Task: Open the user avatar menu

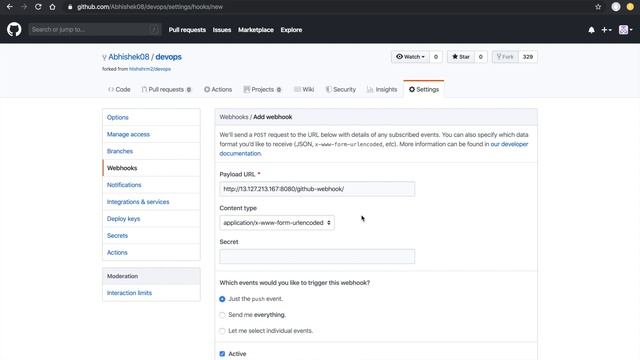Action: tap(625, 30)
